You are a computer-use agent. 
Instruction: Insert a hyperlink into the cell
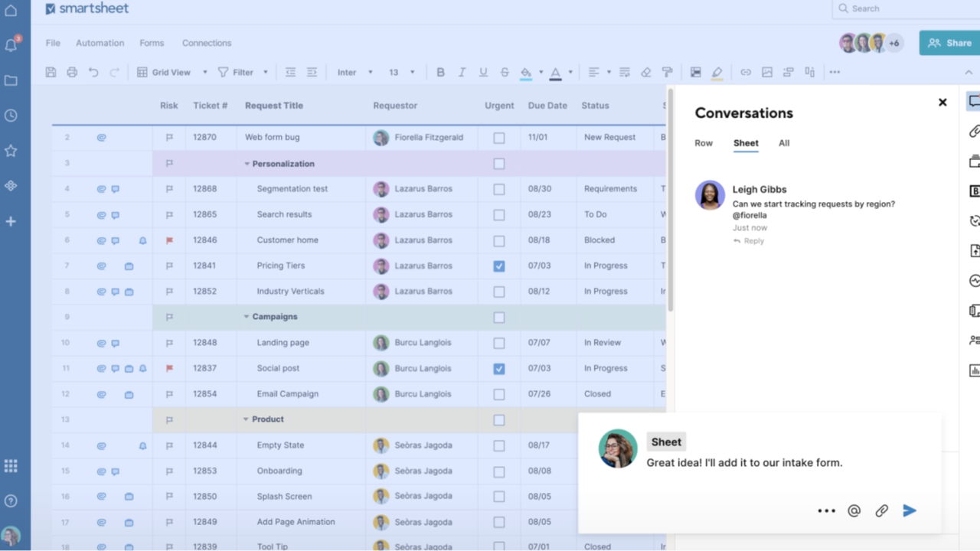tap(746, 72)
